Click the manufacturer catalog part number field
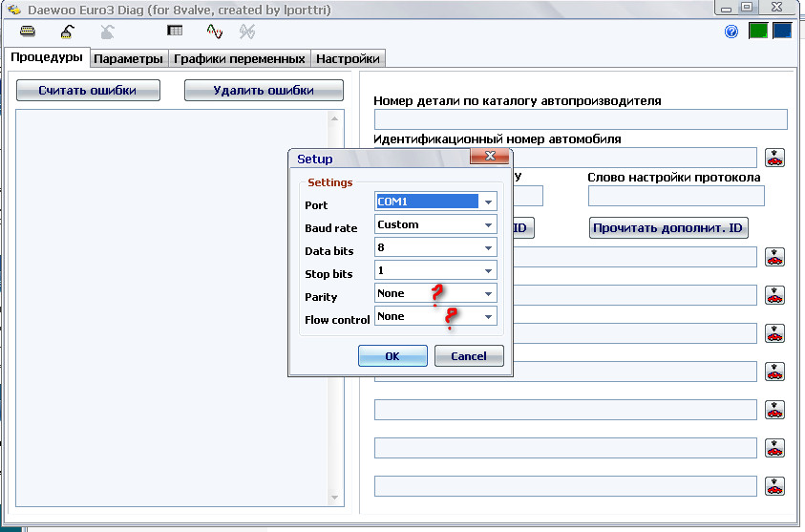 pyautogui.click(x=581, y=119)
